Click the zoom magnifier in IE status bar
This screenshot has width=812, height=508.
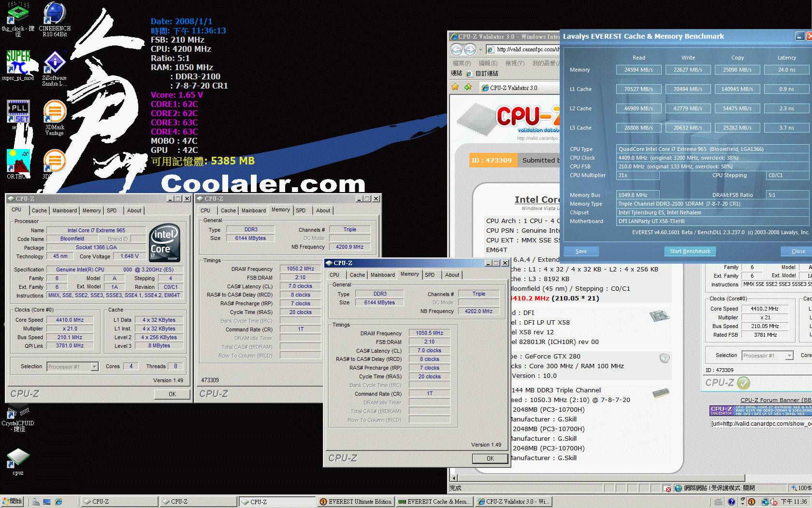pyautogui.click(x=794, y=488)
